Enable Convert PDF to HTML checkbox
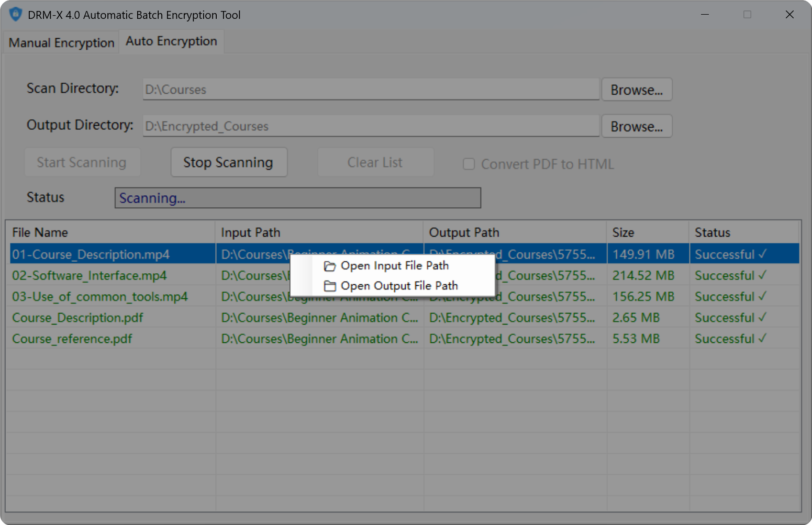Screen dimensions: 812x525 [x=469, y=164]
